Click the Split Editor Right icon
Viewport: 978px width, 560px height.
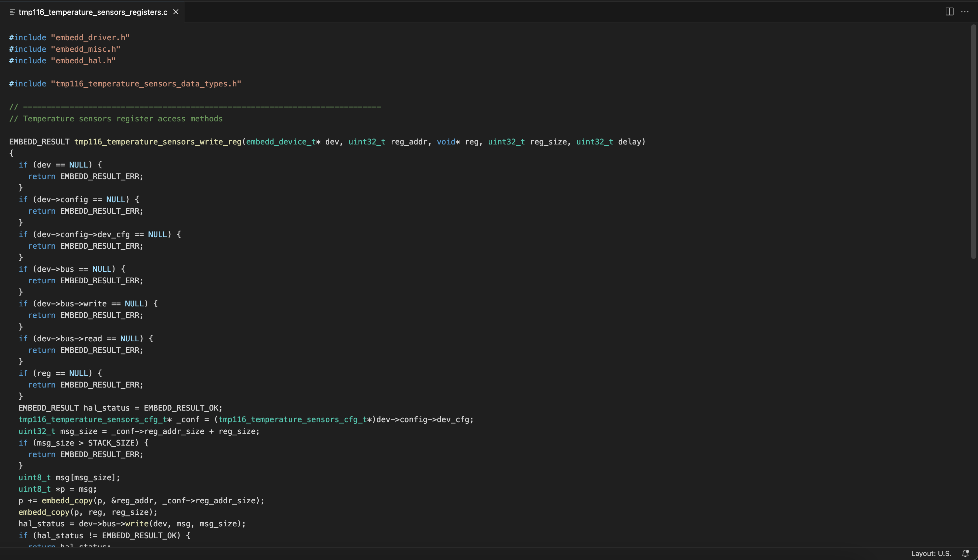(949, 12)
